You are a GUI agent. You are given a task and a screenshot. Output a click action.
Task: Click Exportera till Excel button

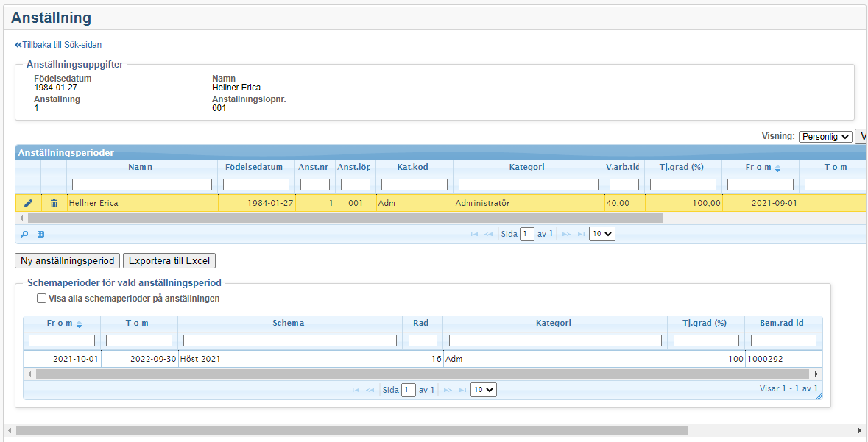tap(169, 260)
